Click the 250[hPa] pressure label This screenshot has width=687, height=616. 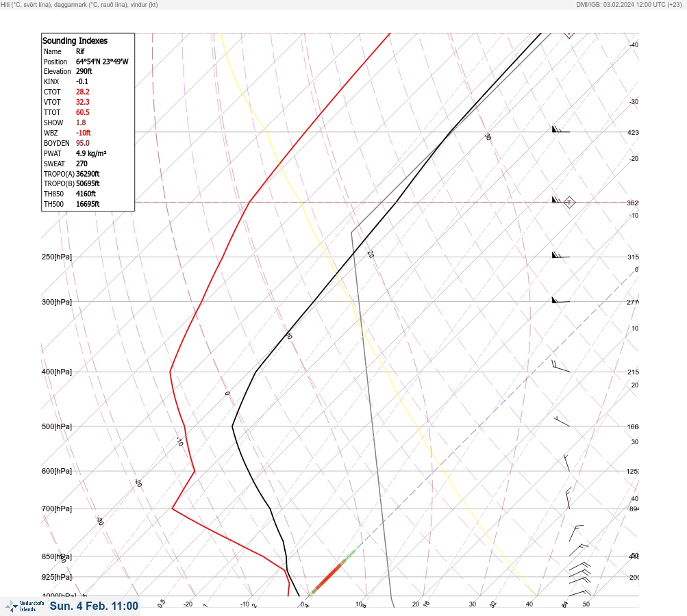coord(57,257)
